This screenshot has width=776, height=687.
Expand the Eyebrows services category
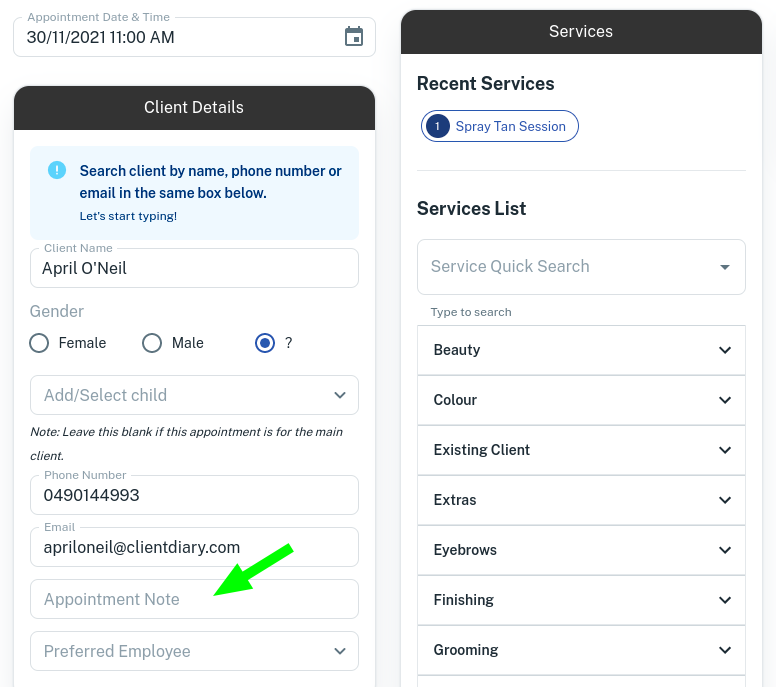tap(580, 550)
